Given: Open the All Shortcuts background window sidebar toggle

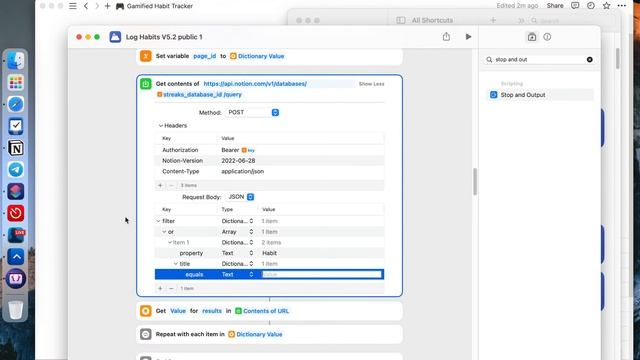Looking at the screenshot, I should (x=401, y=20).
